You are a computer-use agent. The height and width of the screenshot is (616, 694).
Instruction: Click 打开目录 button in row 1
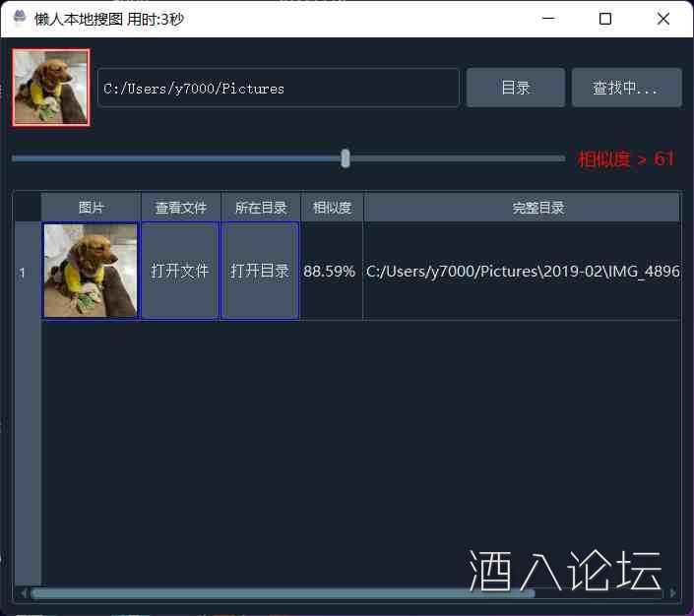pos(260,271)
